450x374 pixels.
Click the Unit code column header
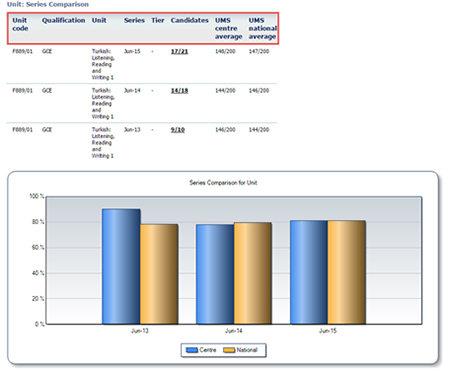tap(20, 24)
